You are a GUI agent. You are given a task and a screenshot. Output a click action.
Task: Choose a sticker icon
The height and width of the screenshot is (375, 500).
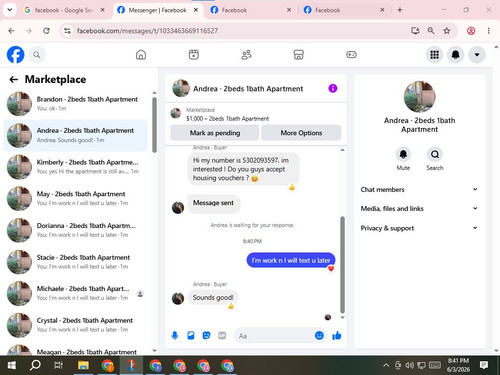coord(206,335)
